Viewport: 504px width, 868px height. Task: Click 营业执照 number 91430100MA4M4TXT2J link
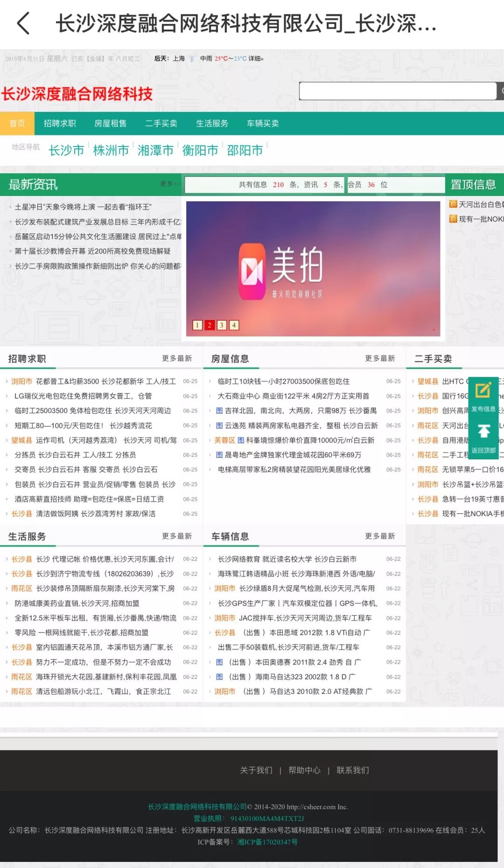(267, 819)
